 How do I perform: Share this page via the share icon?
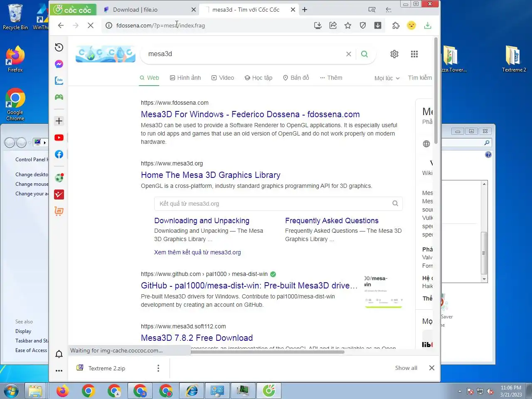pos(333,25)
